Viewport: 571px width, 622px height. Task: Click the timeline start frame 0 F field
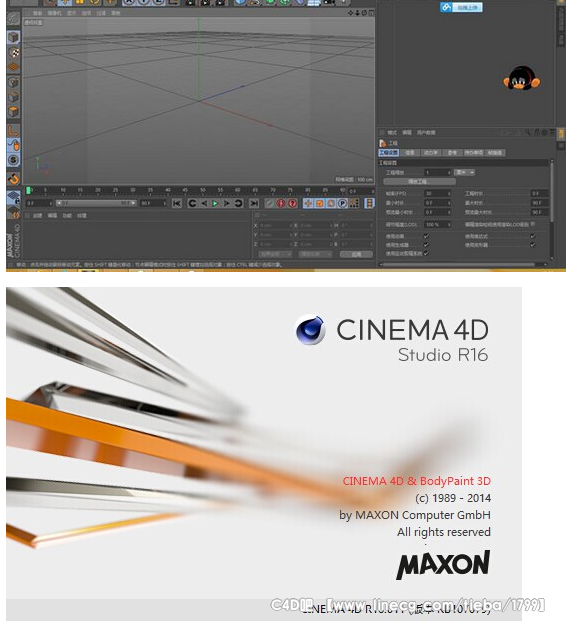click(38, 203)
